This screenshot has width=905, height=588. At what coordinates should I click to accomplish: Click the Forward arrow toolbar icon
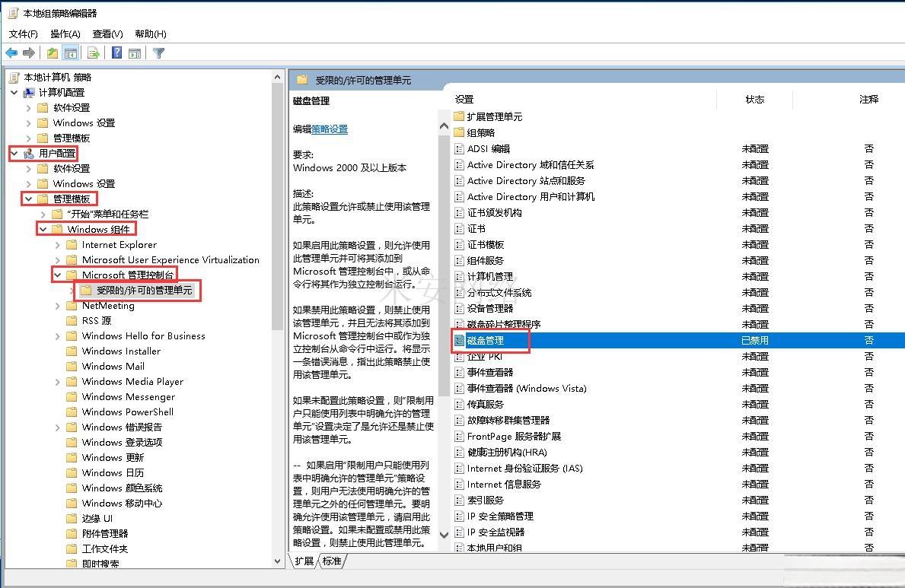(29, 53)
